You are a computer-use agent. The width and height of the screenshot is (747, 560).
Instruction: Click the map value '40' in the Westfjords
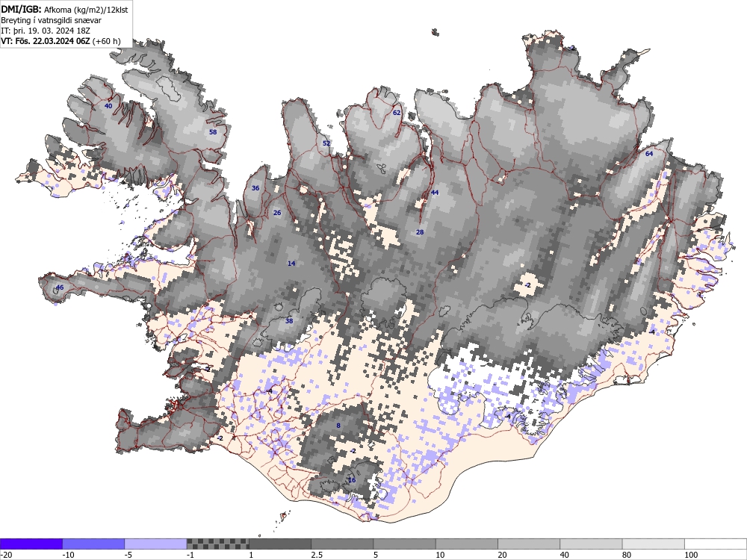108,106
